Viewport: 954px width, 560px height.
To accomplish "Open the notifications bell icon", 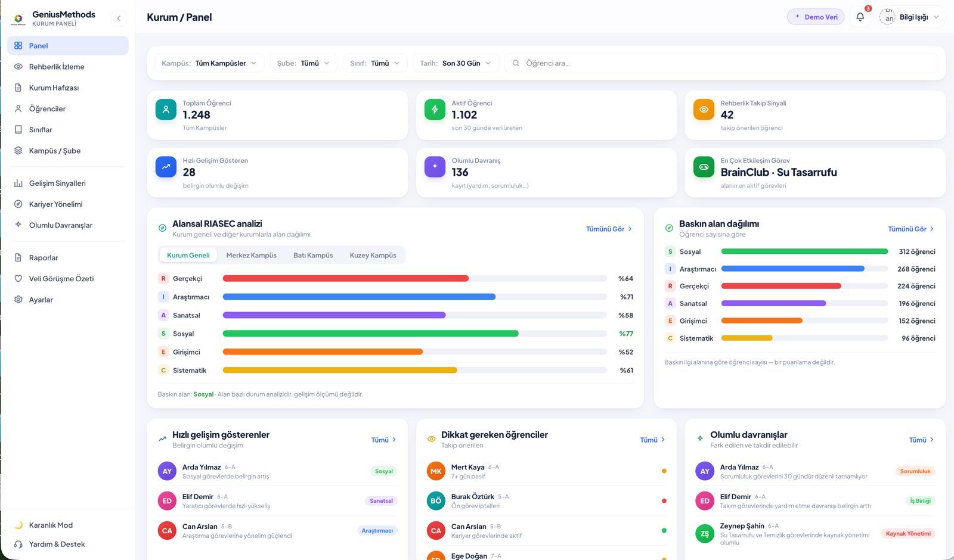I will (860, 17).
